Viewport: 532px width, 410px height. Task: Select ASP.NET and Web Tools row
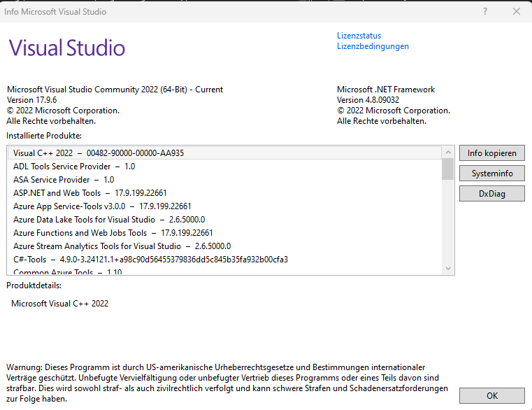pos(224,193)
